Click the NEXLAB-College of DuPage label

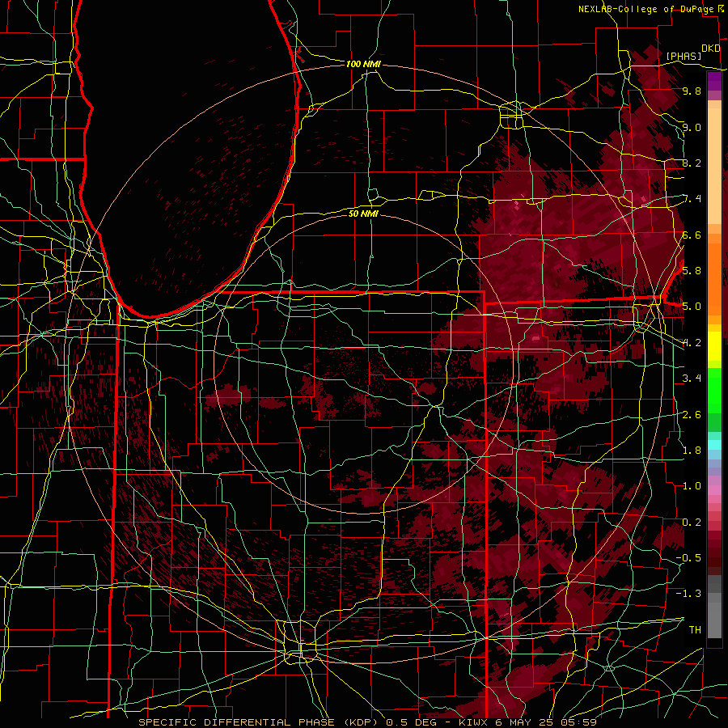tap(646, 9)
